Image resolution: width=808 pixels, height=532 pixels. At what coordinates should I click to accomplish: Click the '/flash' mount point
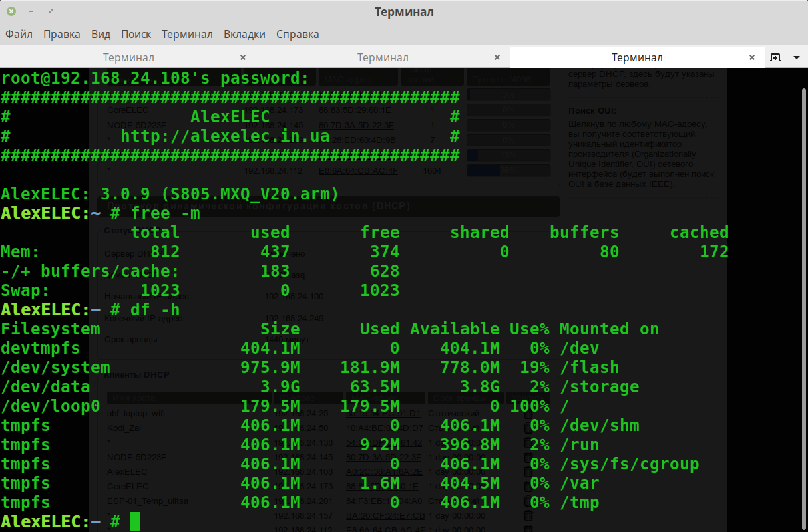pos(590,368)
